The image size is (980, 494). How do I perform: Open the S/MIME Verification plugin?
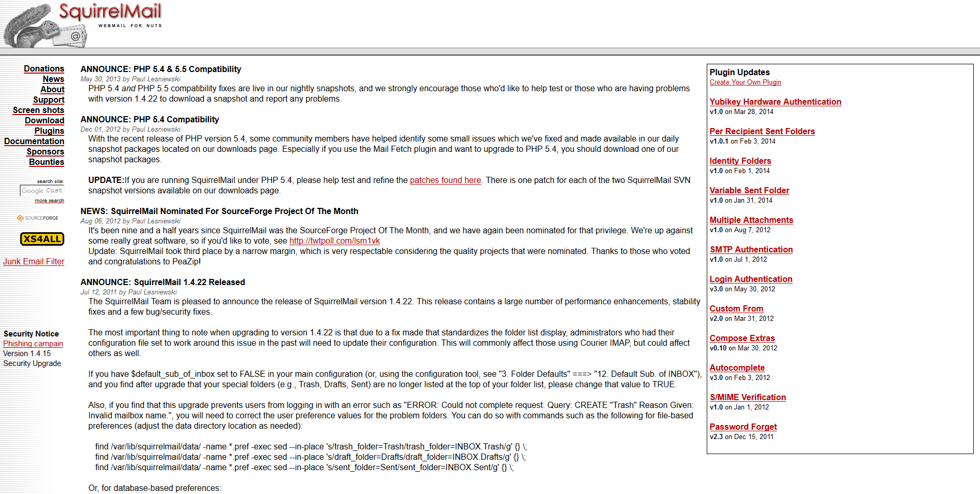click(748, 398)
